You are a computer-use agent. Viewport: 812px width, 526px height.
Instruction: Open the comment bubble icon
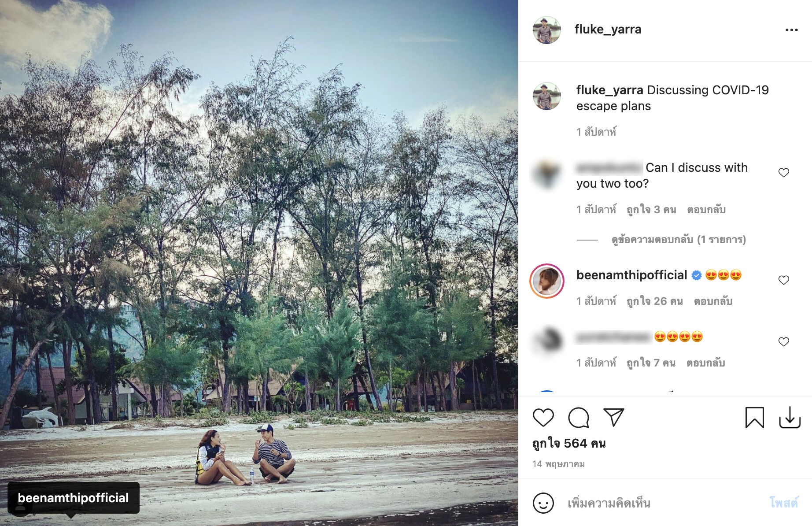(x=578, y=418)
